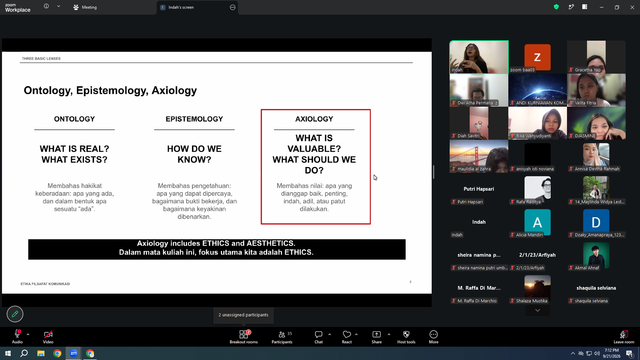Select the Diah Savitri video tile
The width and height of the screenshot is (640, 360).
[479, 123]
